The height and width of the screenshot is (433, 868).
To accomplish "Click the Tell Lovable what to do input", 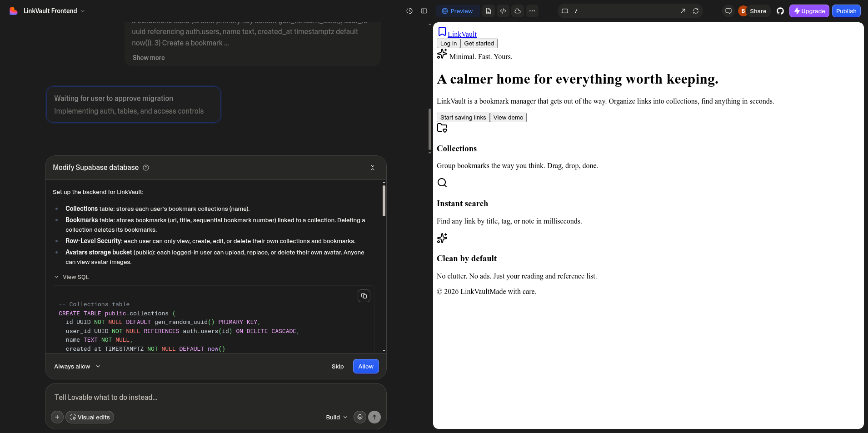I will (x=215, y=397).
